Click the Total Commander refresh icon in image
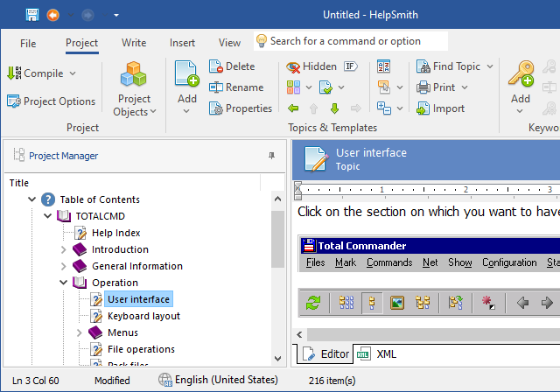This screenshot has height=392, width=560. click(313, 303)
